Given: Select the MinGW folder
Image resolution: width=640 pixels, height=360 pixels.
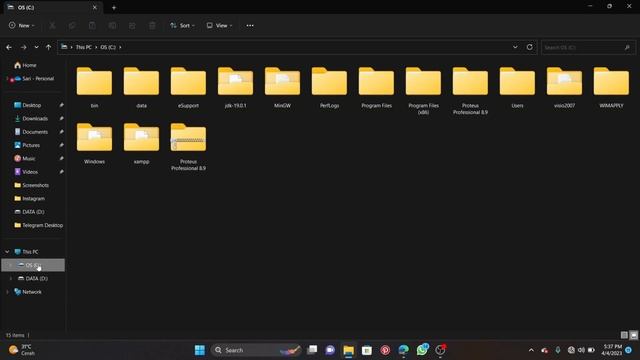Looking at the screenshot, I should 282,87.
